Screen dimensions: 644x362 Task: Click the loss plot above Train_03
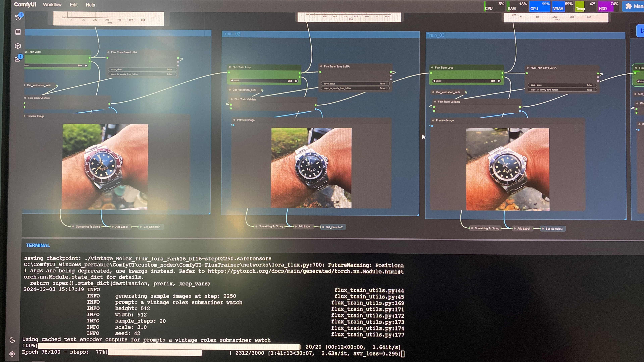[x=556, y=17]
